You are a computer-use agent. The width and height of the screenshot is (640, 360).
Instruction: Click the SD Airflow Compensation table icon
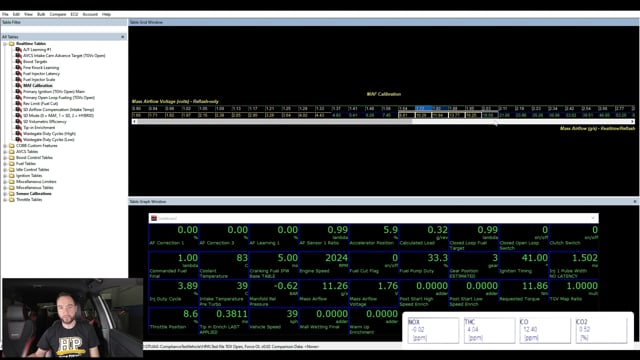[18, 109]
